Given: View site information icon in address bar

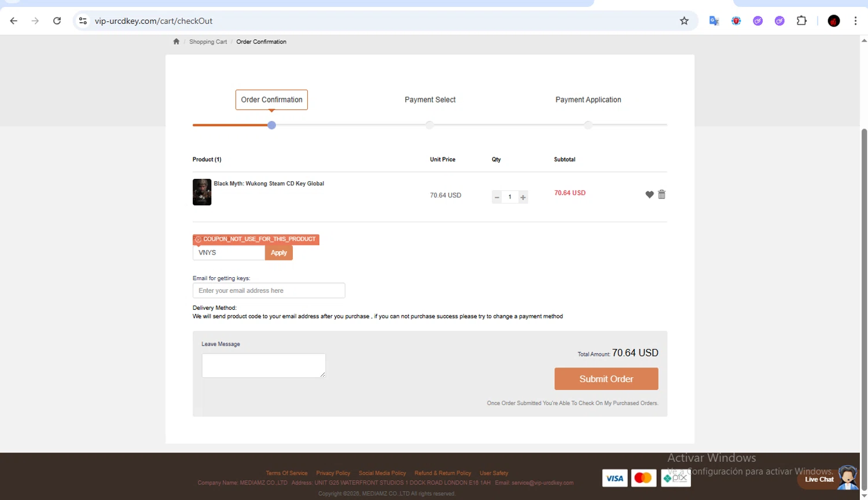Looking at the screenshot, I should [83, 21].
